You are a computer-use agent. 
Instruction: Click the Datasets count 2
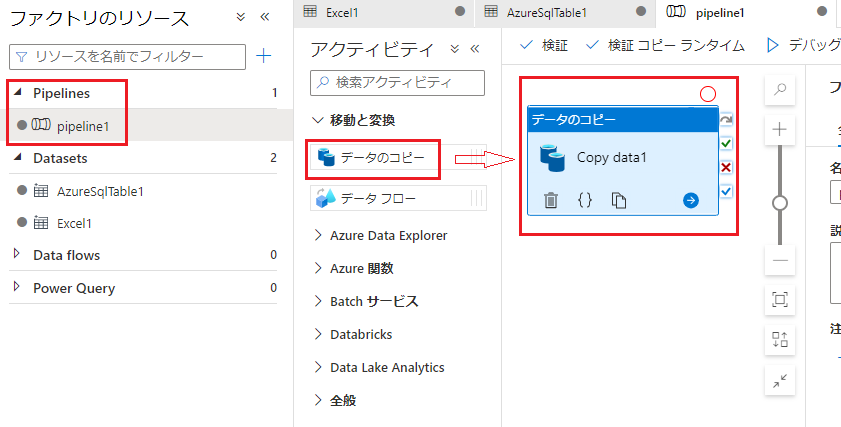click(274, 158)
